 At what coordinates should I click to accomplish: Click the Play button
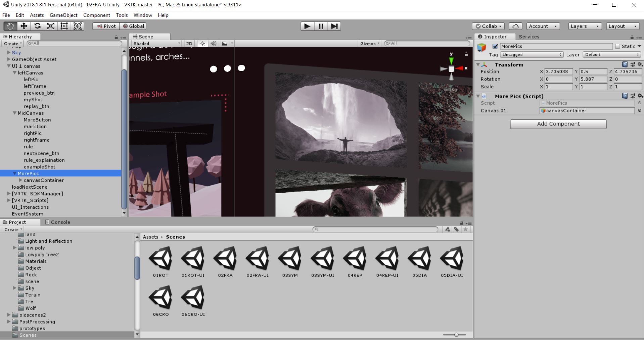[307, 26]
